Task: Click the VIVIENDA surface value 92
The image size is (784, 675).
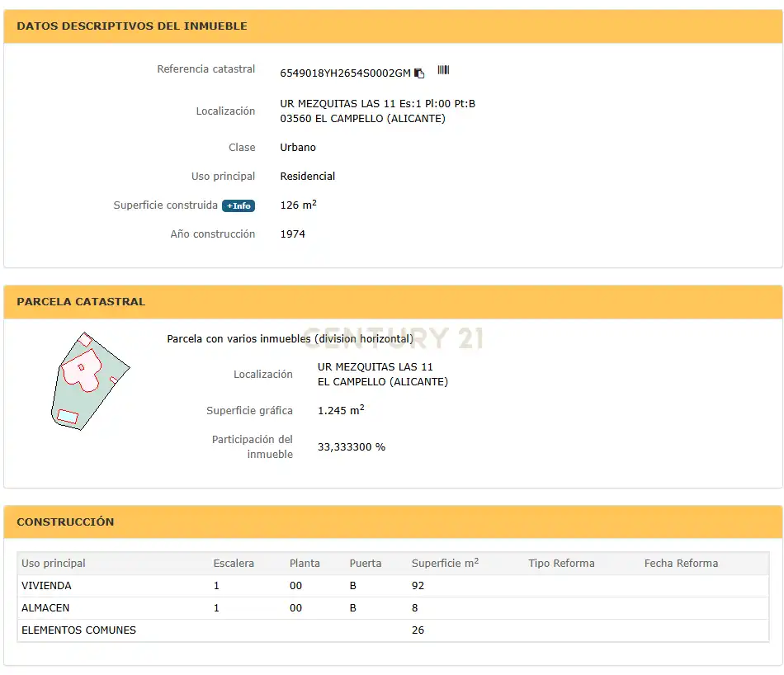Action: pyautogui.click(x=418, y=586)
